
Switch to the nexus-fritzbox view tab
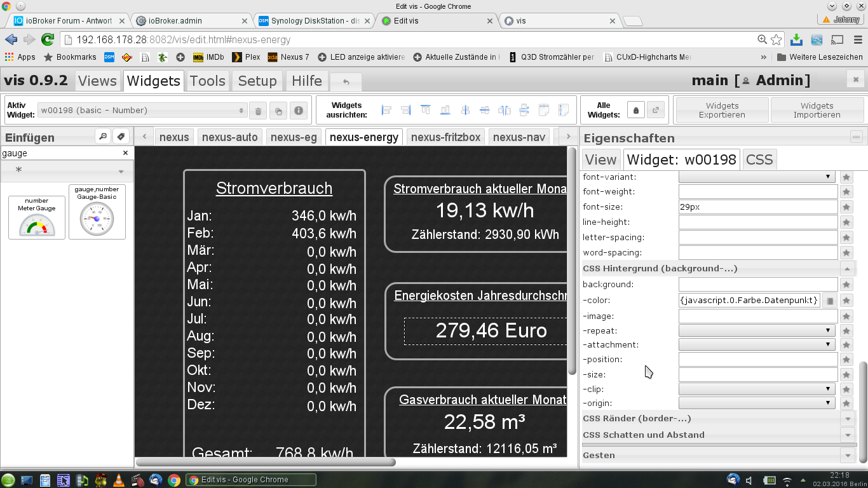coord(445,137)
